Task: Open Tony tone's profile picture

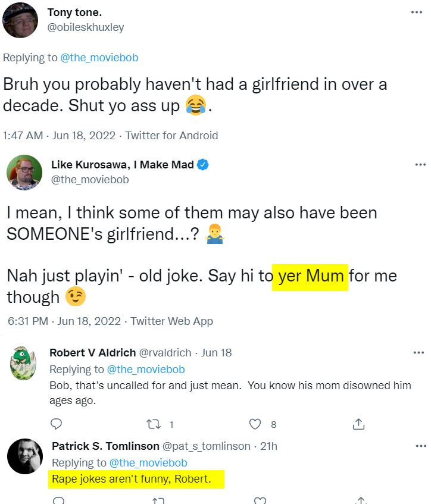Action: 21,20
